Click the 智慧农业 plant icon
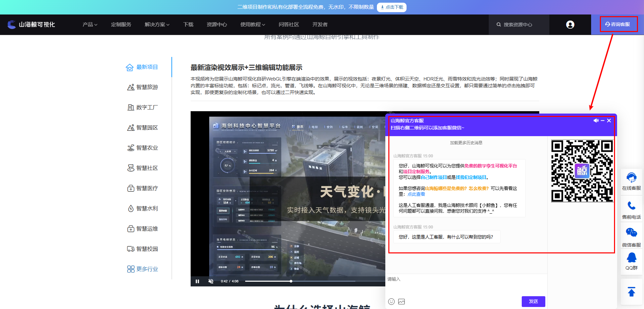Screen dimensions: 644x309 tap(131, 148)
